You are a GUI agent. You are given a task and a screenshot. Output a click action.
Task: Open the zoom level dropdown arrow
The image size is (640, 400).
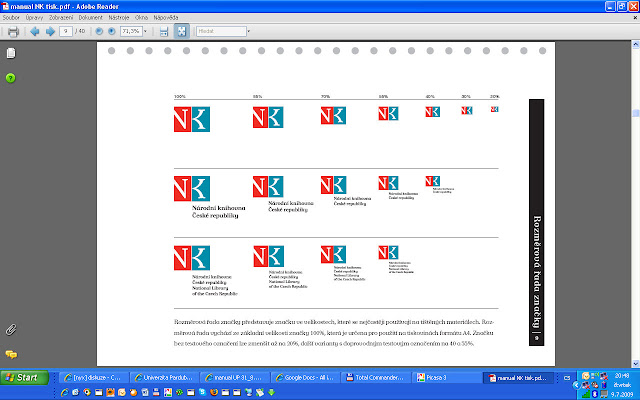(x=145, y=31)
